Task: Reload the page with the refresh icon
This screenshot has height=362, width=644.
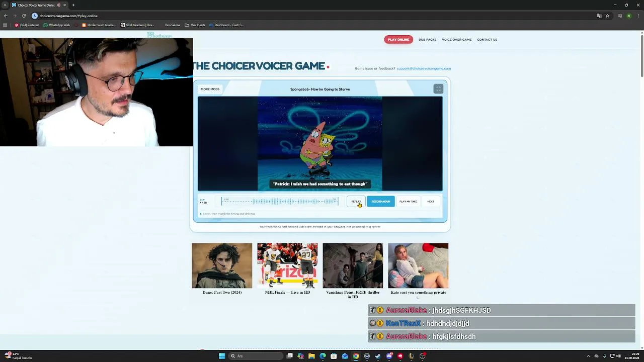Action: (x=24, y=16)
